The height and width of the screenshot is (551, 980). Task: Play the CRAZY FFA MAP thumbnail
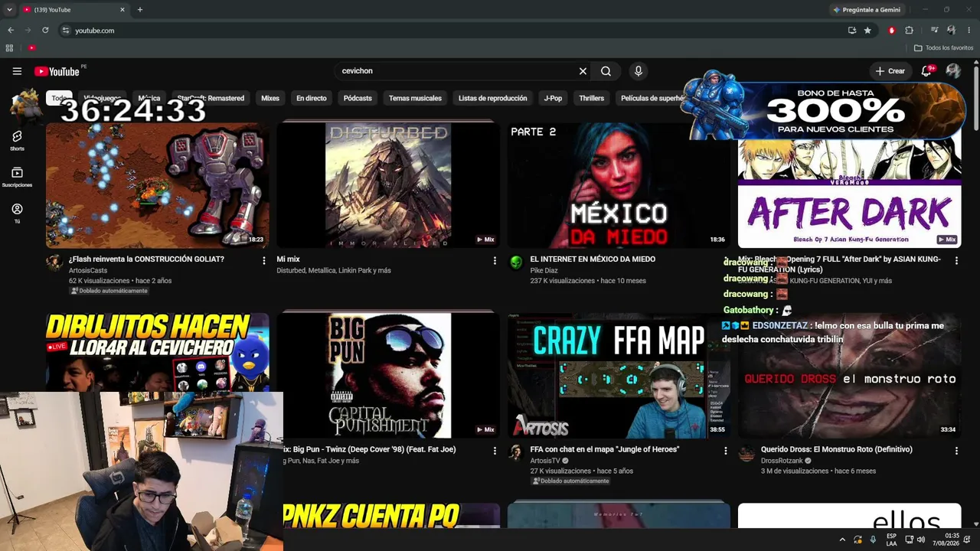tap(619, 375)
